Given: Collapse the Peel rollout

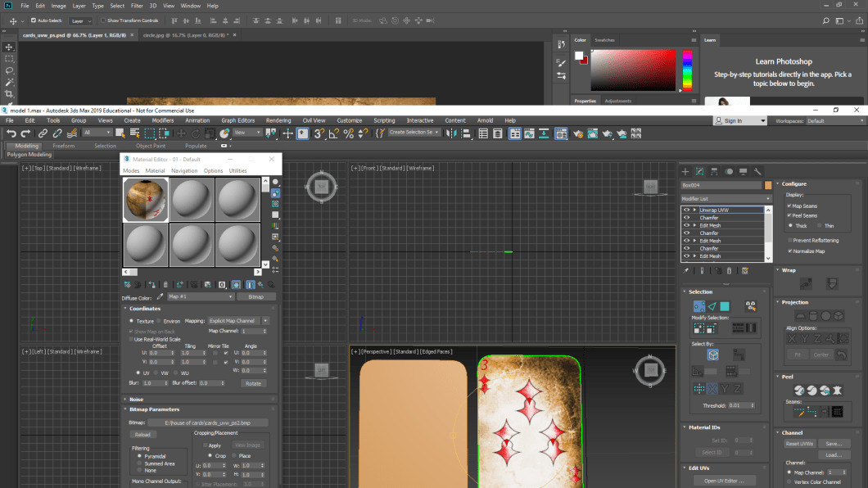Looking at the screenshot, I should click(787, 377).
